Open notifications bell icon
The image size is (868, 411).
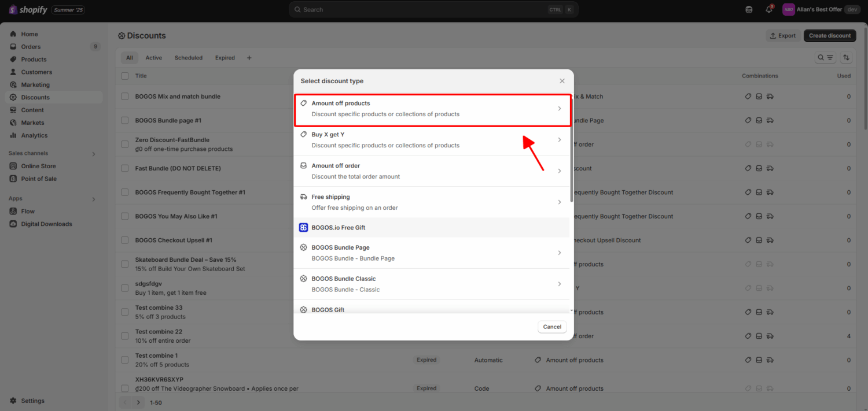[769, 9]
